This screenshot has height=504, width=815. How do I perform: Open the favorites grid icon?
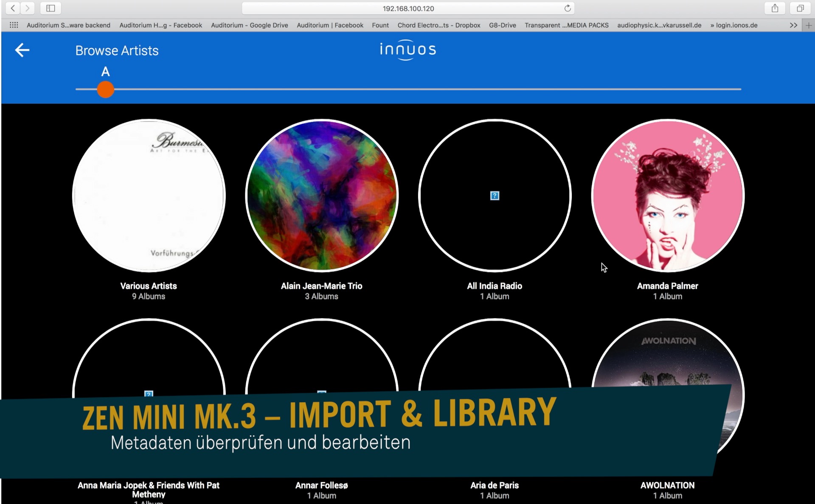pyautogui.click(x=14, y=25)
